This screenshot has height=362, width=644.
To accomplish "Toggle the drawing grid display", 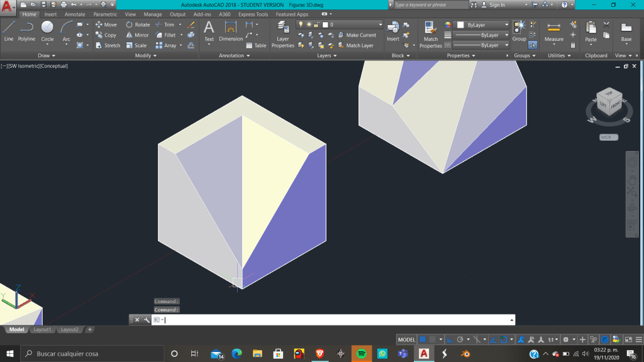I will (x=423, y=339).
